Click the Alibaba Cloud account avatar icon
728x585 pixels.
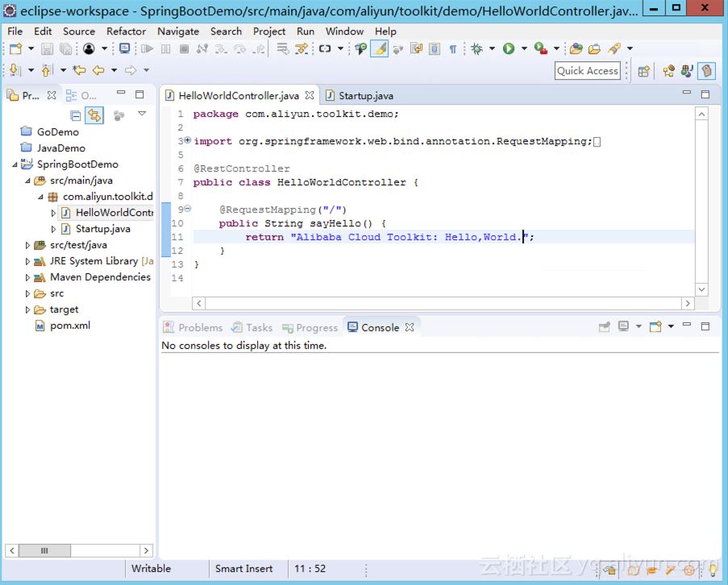click(89, 48)
